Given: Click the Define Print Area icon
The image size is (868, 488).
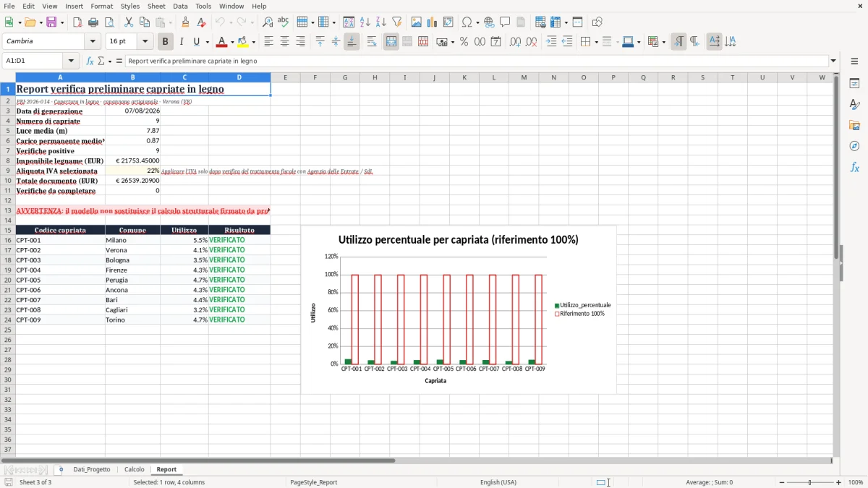Looking at the screenshot, I should tap(540, 22).
